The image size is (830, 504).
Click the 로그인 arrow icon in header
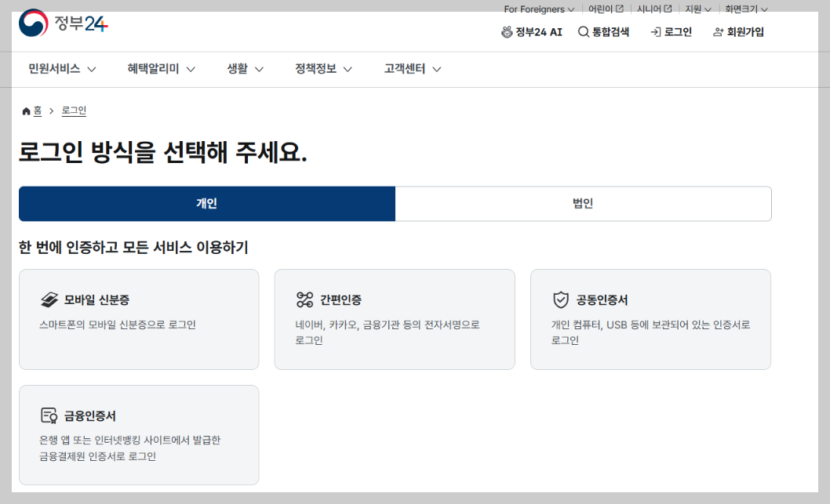click(x=655, y=32)
